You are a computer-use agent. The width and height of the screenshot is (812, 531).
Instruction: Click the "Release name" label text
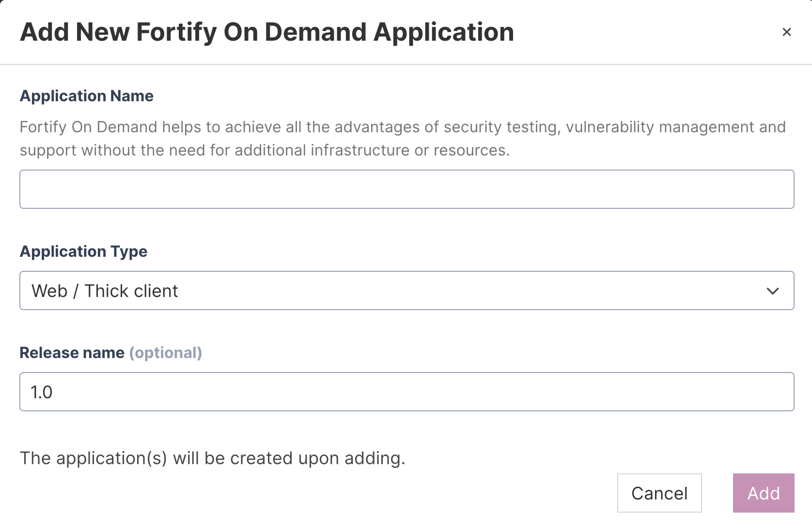click(x=72, y=353)
